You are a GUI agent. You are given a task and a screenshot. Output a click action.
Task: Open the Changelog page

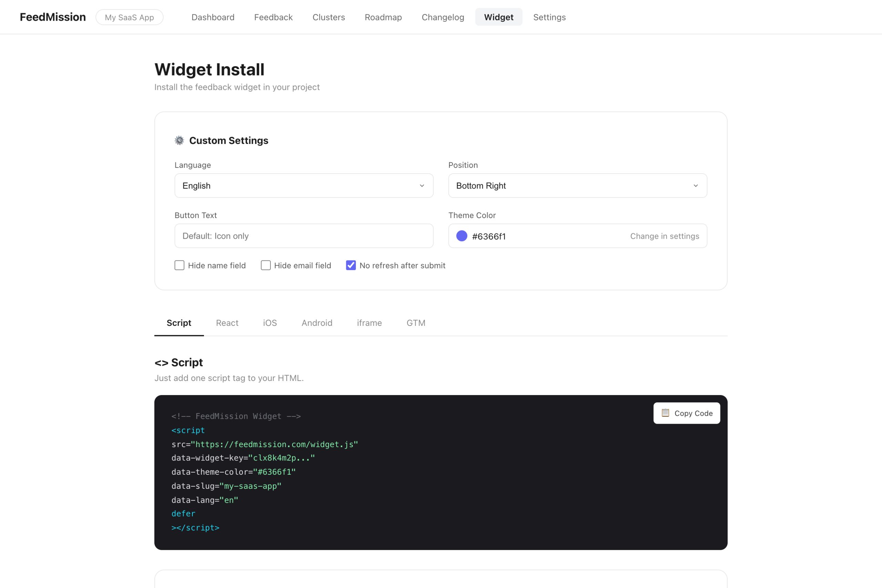[x=442, y=17]
